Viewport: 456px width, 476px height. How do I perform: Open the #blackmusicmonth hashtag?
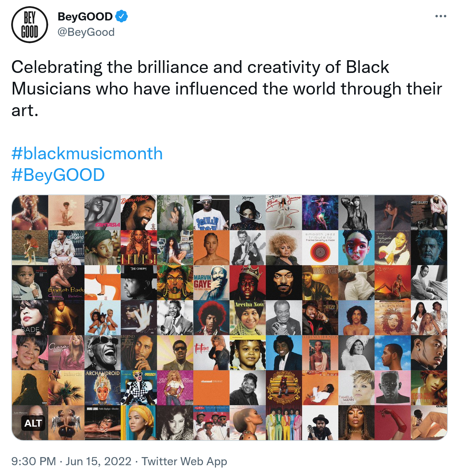click(x=87, y=153)
